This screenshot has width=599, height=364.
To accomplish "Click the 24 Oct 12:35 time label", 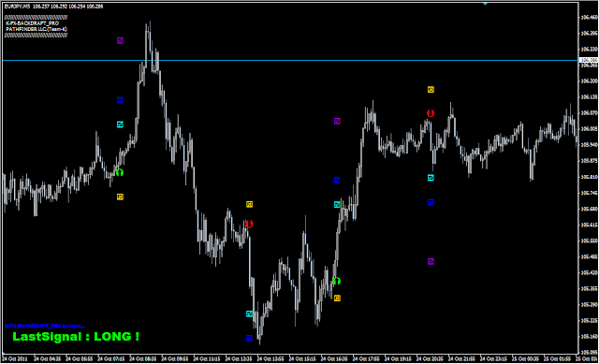I will coord(239,359).
